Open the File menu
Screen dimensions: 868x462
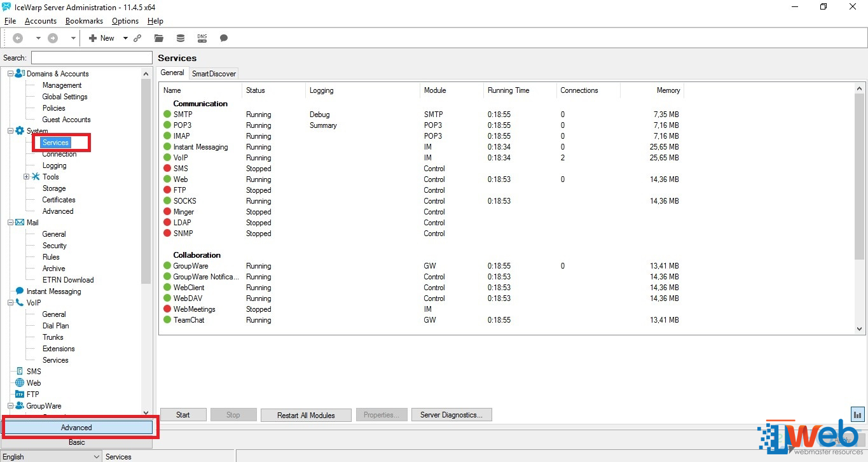(x=10, y=21)
